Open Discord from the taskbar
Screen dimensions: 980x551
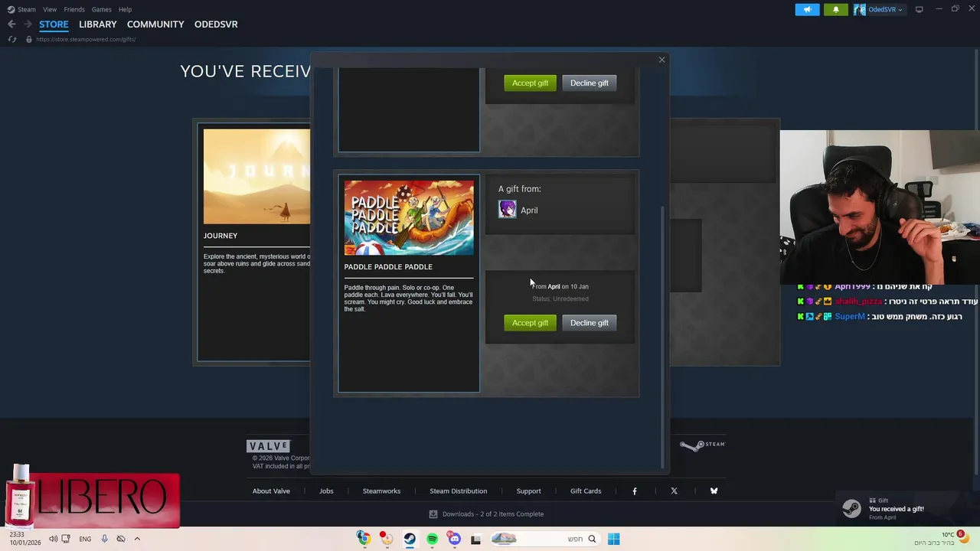[x=455, y=539]
